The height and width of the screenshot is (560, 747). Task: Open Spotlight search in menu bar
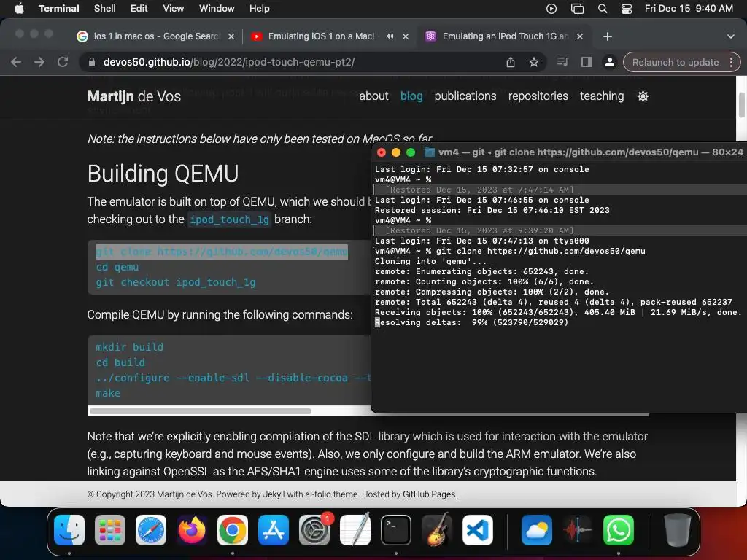(602, 9)
